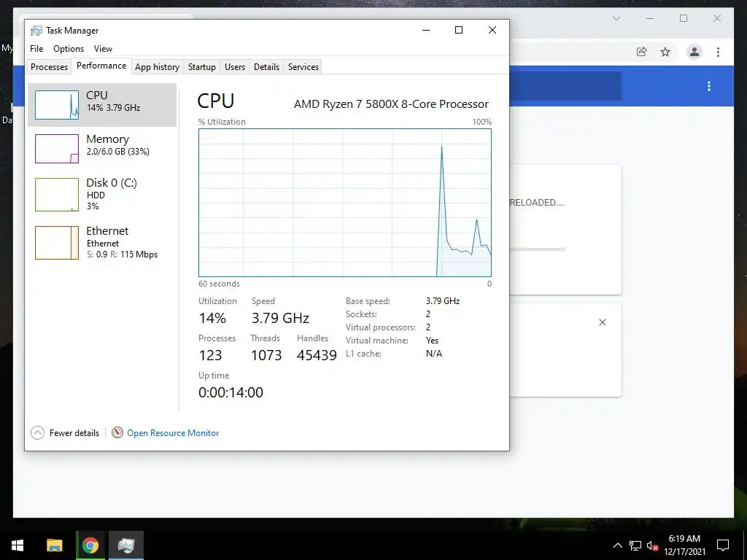This screenshot has height=560, width=747.
Task: Click the AMD Ryzen 7 5800X processor name
Action: coord(391,104)
